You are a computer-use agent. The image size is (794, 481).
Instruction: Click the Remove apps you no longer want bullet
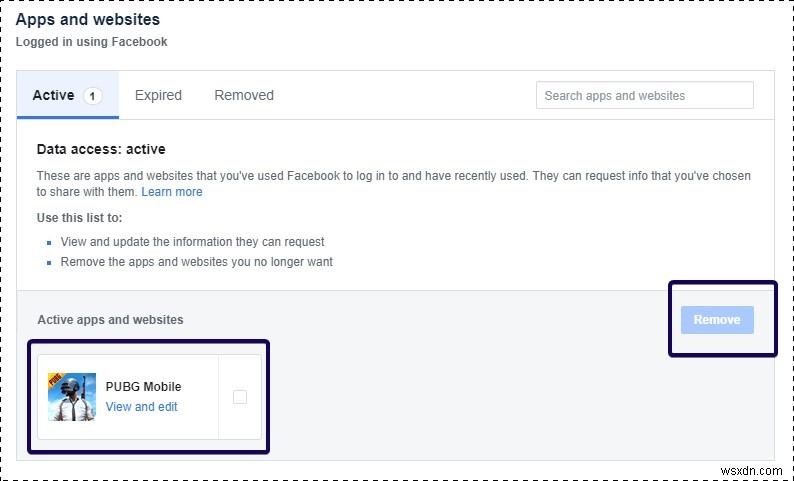click(x=196, y=262)
